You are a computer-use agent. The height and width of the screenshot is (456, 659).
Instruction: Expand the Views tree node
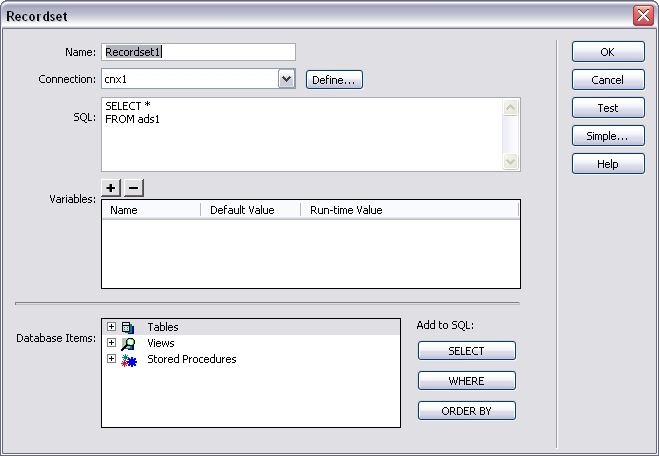[111, 343]
